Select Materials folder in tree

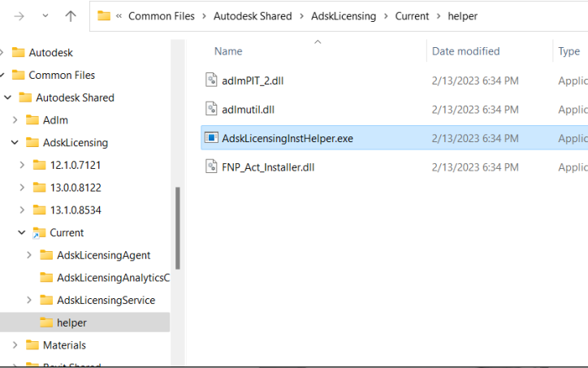[x=64, y=345]
